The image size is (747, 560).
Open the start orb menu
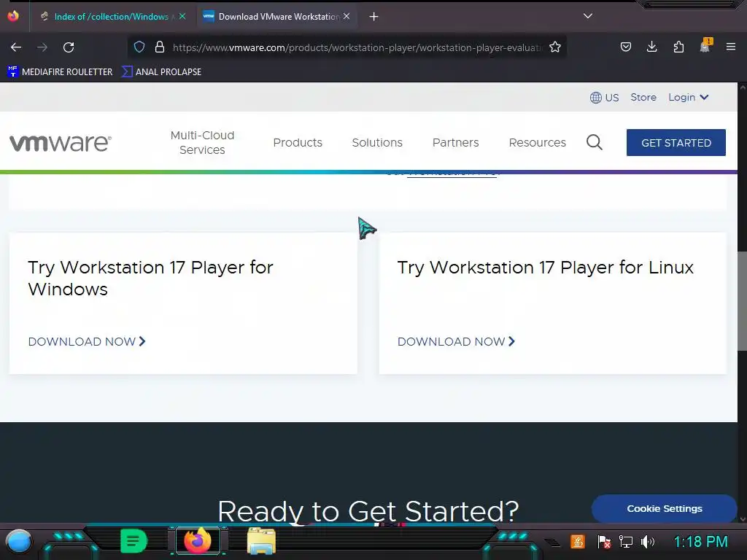19,542
